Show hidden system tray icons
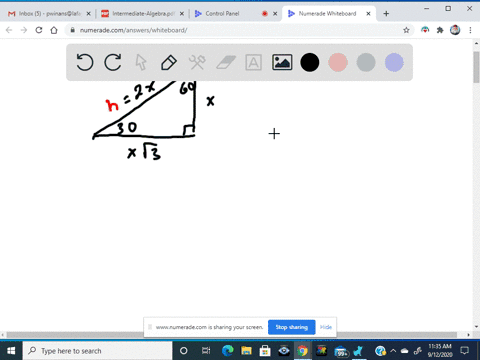The image size is (480, 360). point(393,351)
